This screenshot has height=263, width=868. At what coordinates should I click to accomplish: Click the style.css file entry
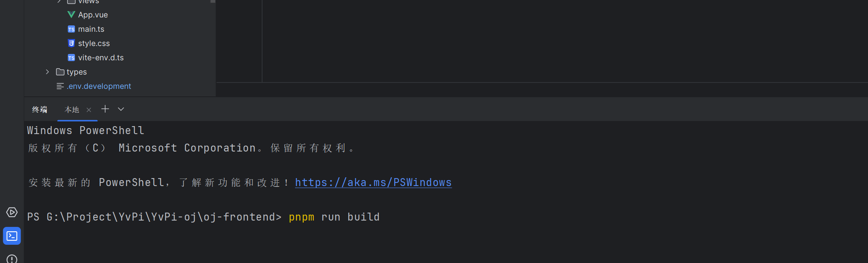tap(94, 43)
